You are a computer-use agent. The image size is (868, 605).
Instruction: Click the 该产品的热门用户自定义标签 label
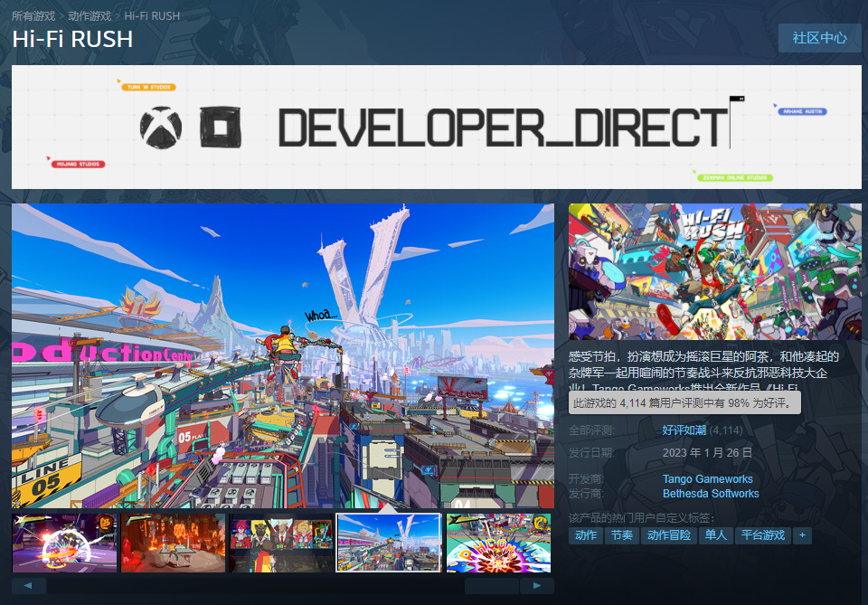pyautogui.click(x=641, y=518)
